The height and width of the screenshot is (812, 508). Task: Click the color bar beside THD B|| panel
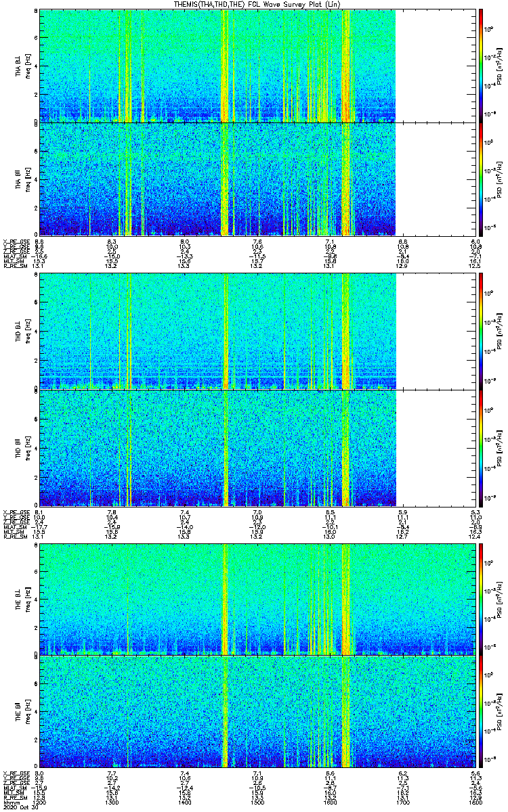(x=480, y=447)
